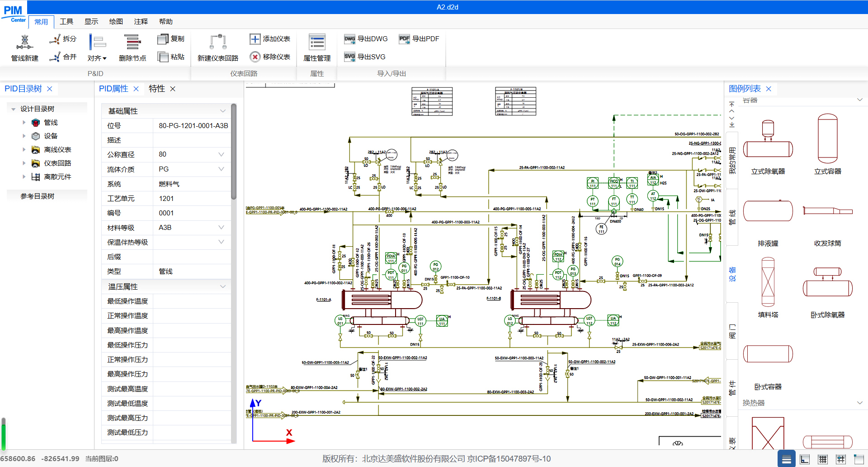
Task: Toggle the grid display icon in status bar
Action: 823,459
